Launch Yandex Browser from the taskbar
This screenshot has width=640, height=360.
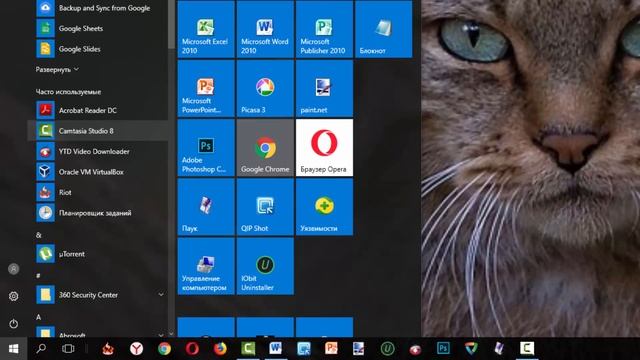coord(136,349)
